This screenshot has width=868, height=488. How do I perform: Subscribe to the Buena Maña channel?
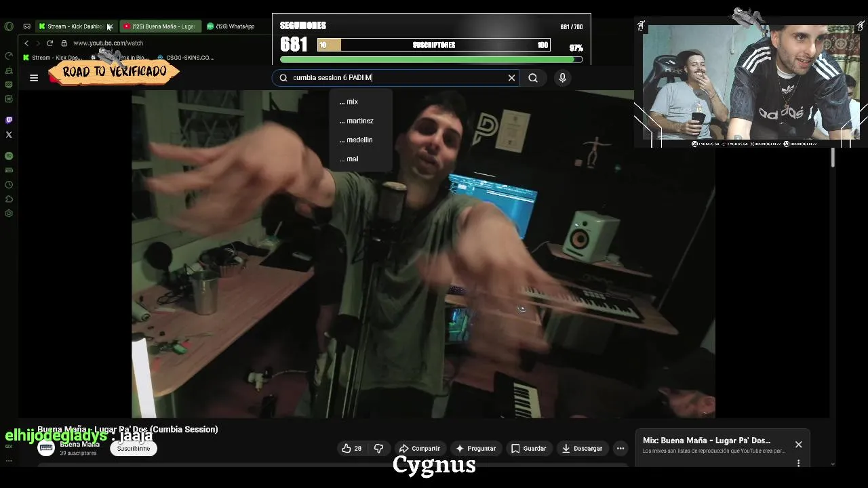[x=134, y=448]
